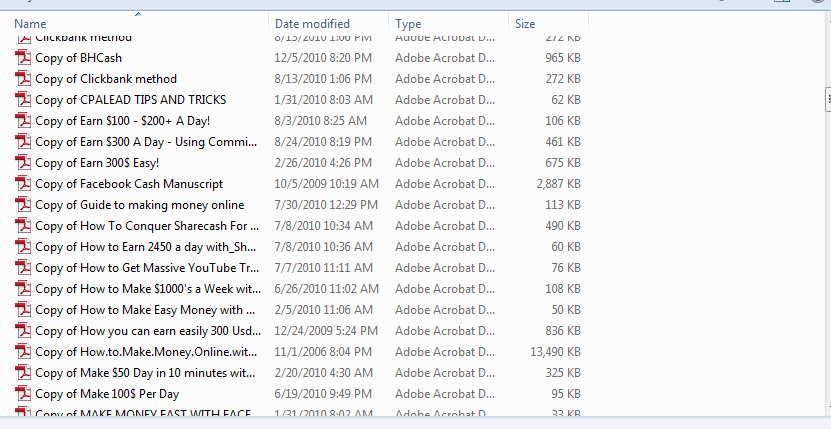Image resolution: width=831 pixels, height=429 pixels.
Task: Select file name Copy of Make $50 Day in 10 minutes
Action: click(145, 372)
